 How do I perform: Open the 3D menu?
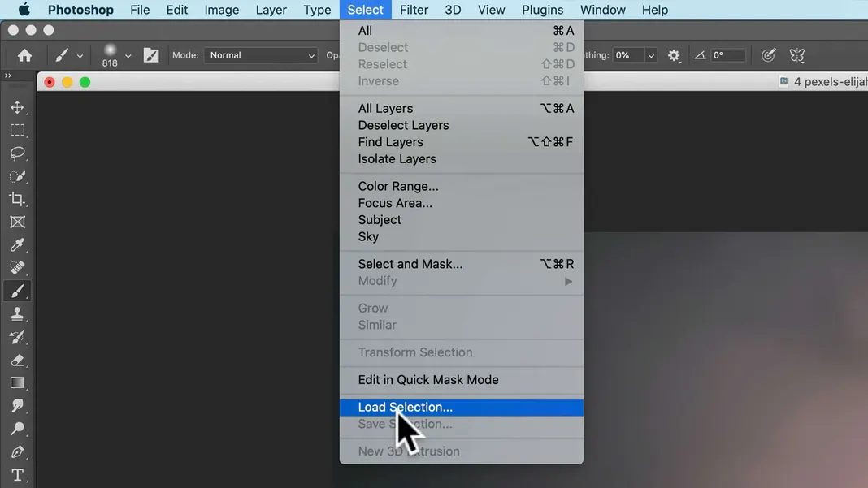[x=453, y=10]
